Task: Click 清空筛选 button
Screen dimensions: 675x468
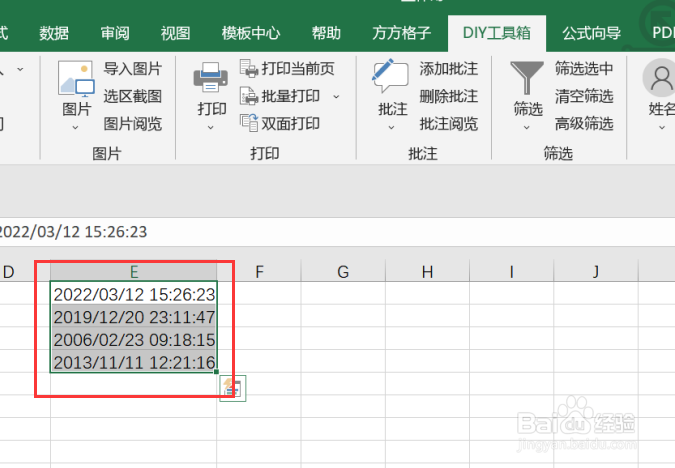Action: pos(584,96)
